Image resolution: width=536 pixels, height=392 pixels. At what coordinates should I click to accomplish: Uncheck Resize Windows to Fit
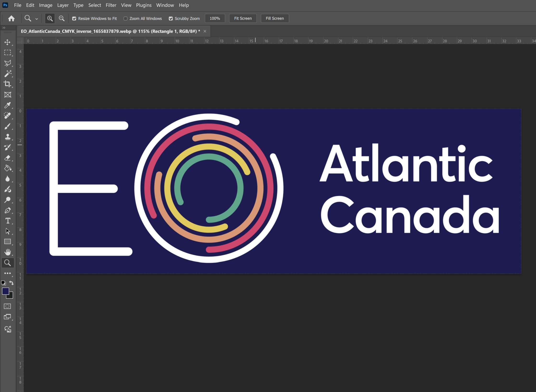[x=74, y=18]
